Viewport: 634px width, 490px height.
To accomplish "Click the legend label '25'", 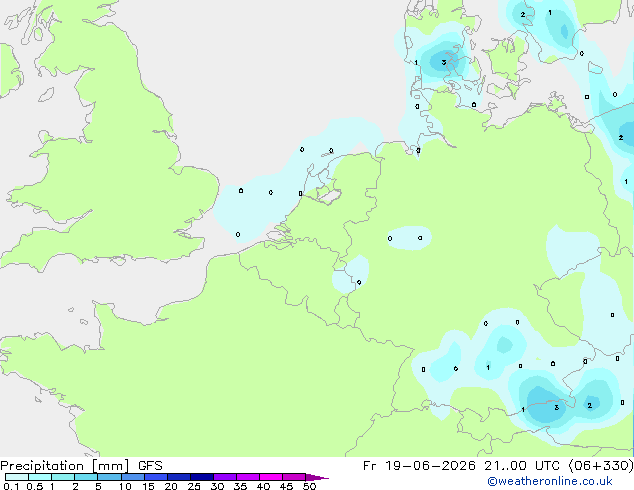I will (x=194, y=486).
